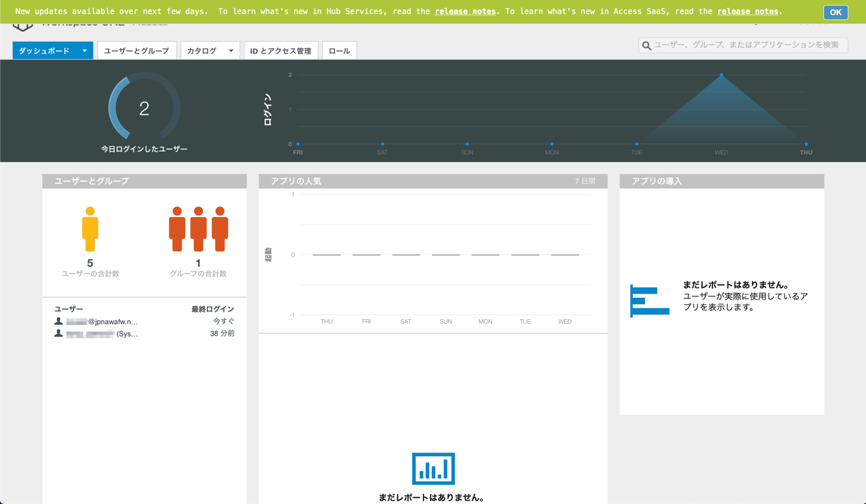866x504 pixels.
Task: Open the ユーザーとグループ tab
Action: click(x=137, y=51)
